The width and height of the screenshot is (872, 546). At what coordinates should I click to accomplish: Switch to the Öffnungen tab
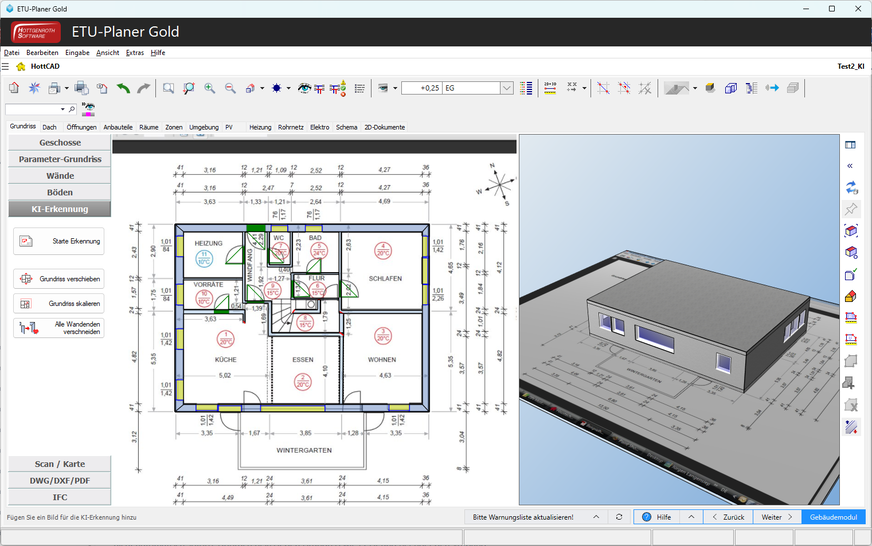pyautogui.click(x=82, y=127)
